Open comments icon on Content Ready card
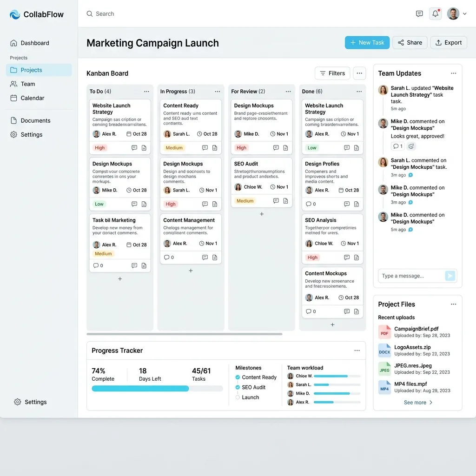This screenshot has height=476, width=476. (x=205, y=147)
